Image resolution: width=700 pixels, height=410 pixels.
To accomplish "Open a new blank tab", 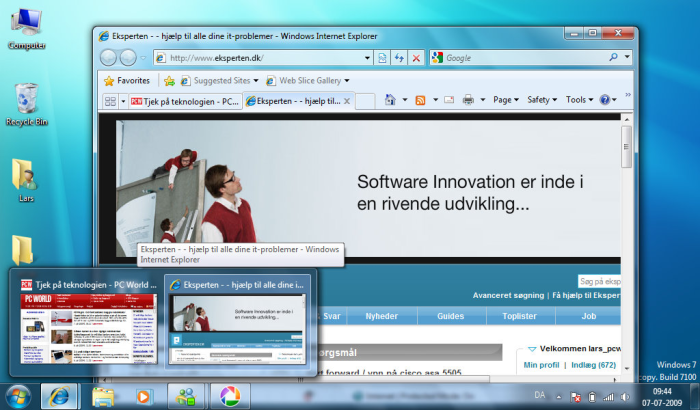I will (x=365, y=101).
